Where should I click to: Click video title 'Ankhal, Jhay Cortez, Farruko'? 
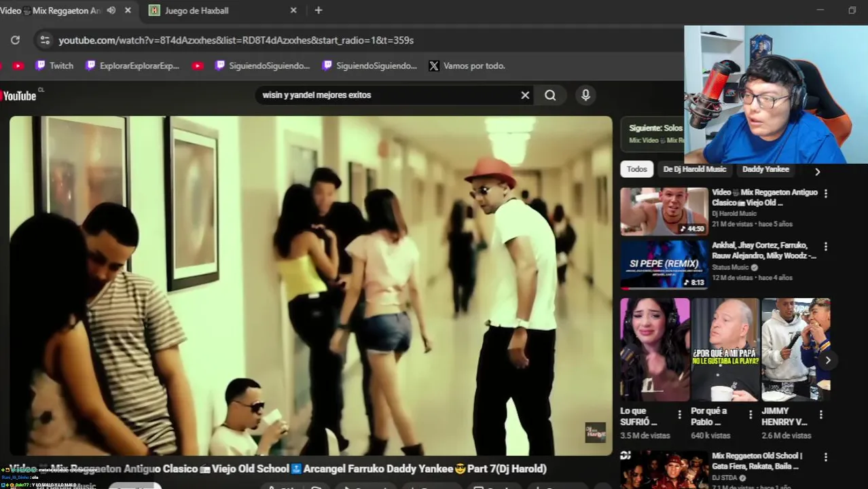763,251
